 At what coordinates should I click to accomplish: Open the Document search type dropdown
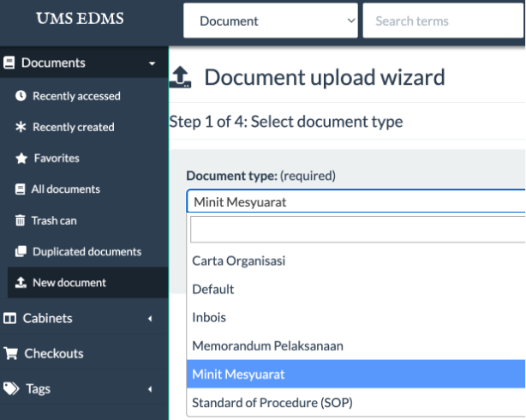click(x=271, y=21)
